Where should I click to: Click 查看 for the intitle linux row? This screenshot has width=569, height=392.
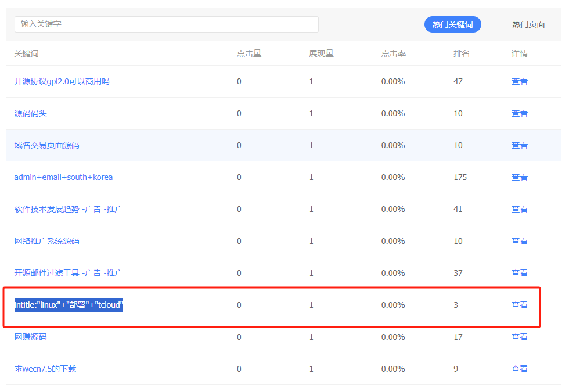(x=519, y=305)
